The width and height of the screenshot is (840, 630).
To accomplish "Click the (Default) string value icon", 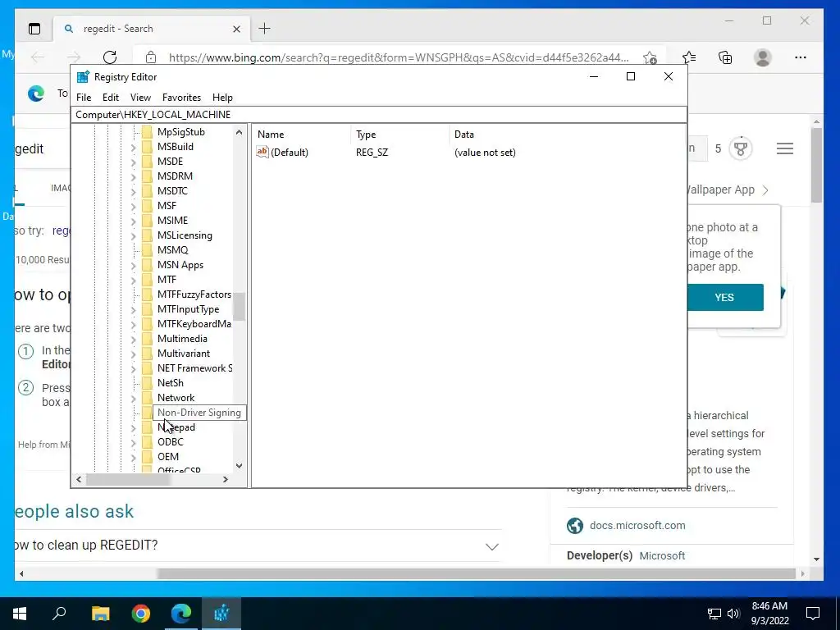I will 262,152.
